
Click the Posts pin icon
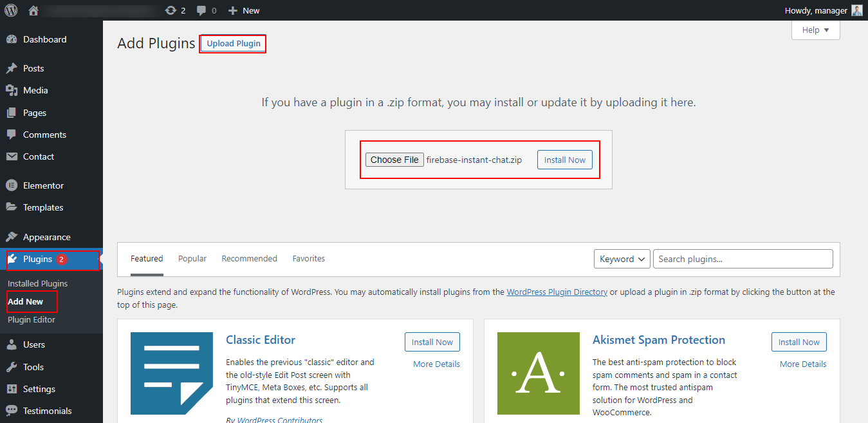[12, 68]
